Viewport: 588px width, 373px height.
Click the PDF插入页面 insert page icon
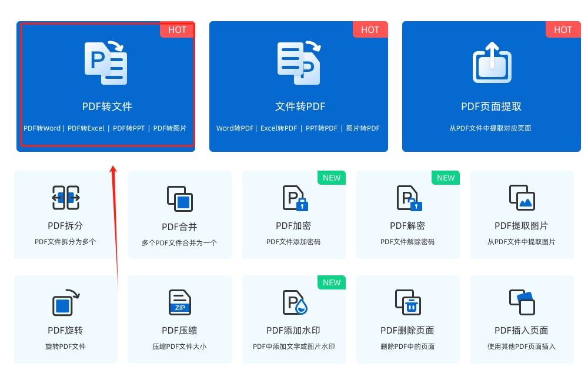coord(522,303)
